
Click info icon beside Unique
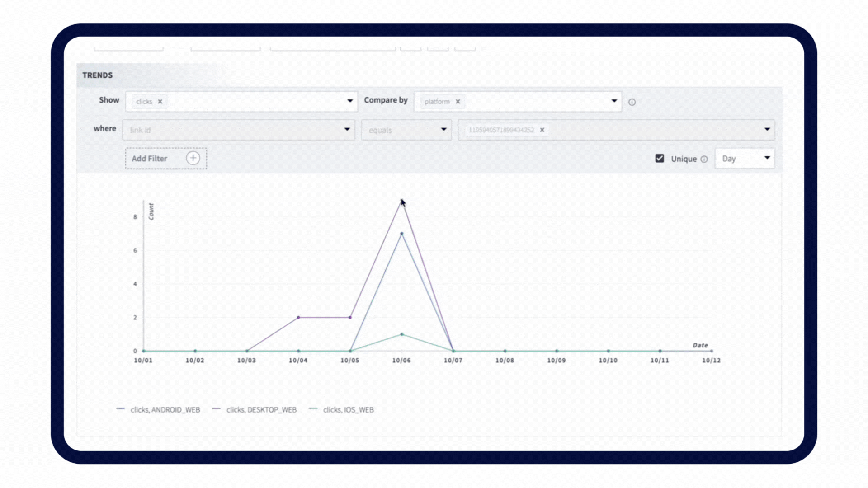coord(704,159)
